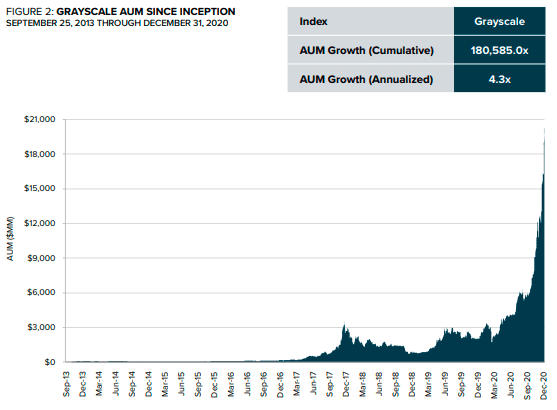Click the 180,585.0x cumulative growth value
Viewport: 557px width, 410px height.
tap(499, 50)
